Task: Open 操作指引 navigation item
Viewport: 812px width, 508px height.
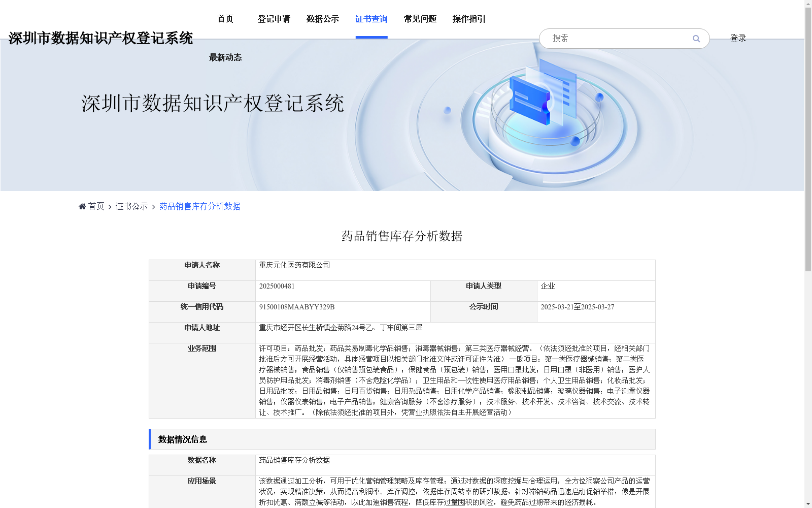Action: point(469,19)
